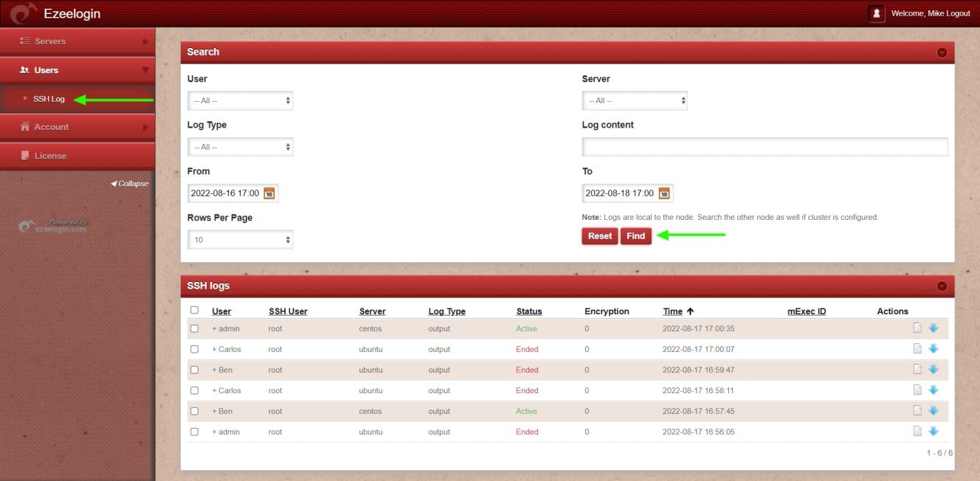This screenshot has width=980, height=481.
Task: Click the Powered by ezeelogin.com logo
Action: point(53,226)
